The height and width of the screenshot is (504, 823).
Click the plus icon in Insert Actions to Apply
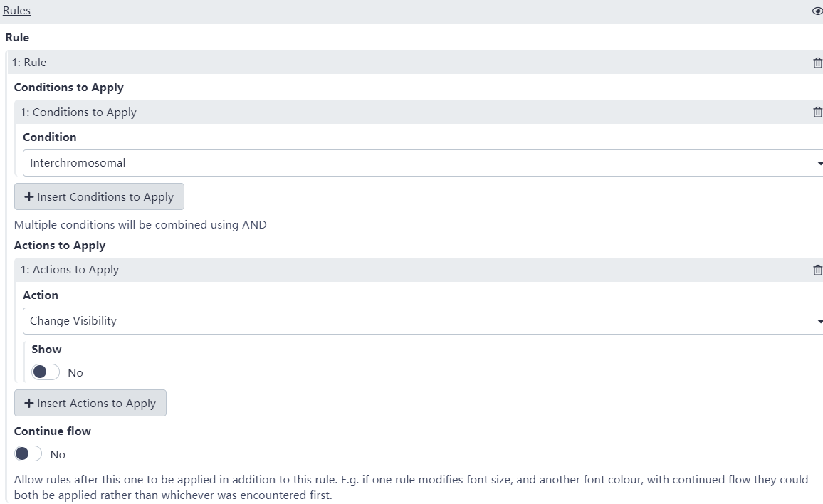29,404
